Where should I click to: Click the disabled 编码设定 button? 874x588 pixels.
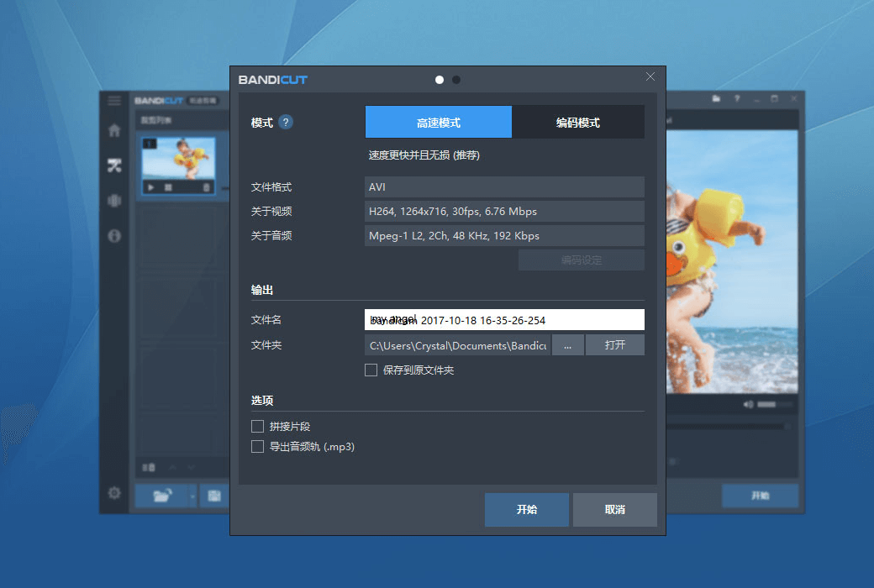[x=582, y=260]
